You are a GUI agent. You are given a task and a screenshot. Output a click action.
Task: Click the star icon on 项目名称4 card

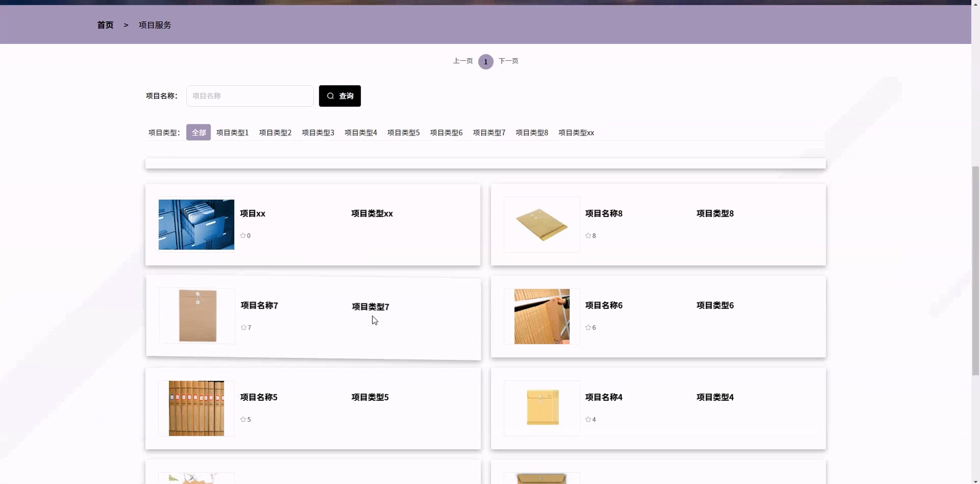588,419
